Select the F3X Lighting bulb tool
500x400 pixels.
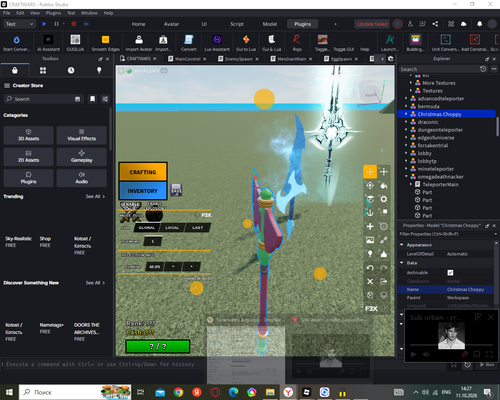[x=370, y=254]
